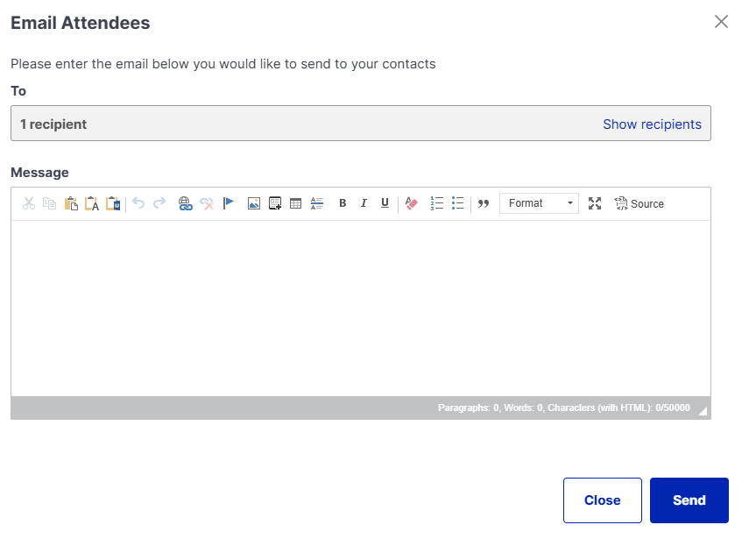Image resolution: width=756 pixels, height=539 pixels.
Task: Click the Paste icon in toolbar
Action: (71, 203)
